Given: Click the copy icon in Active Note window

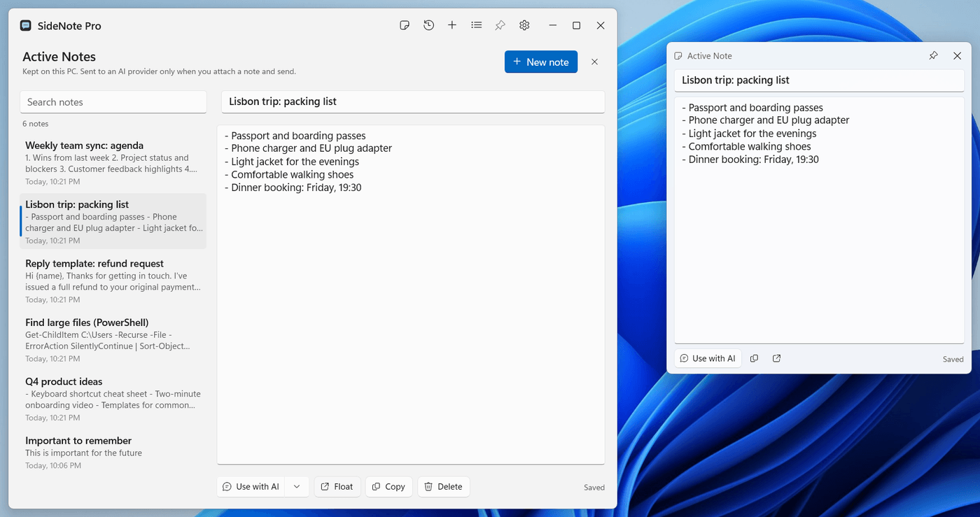Looking at the screenshot, I should (754, 358).
